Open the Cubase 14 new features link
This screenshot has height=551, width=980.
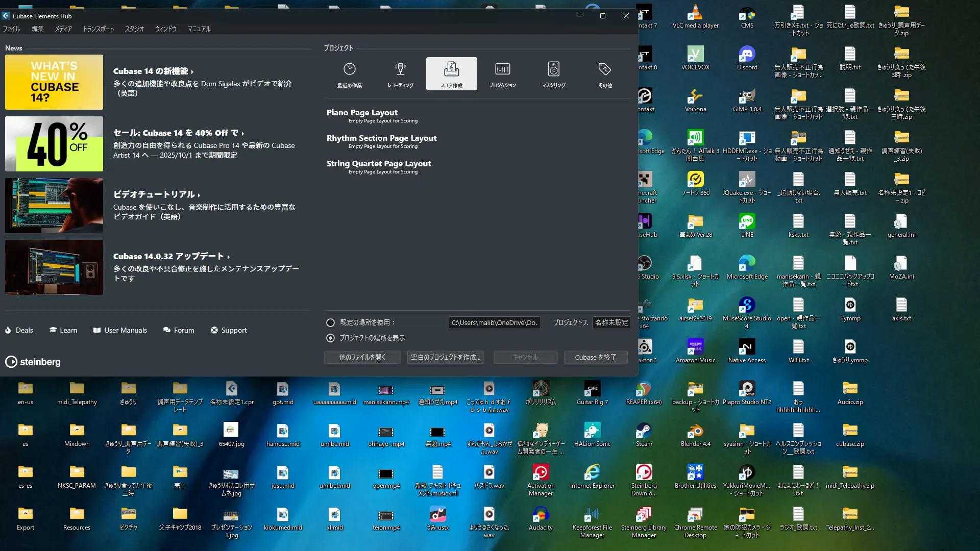(x=153, y=71)
